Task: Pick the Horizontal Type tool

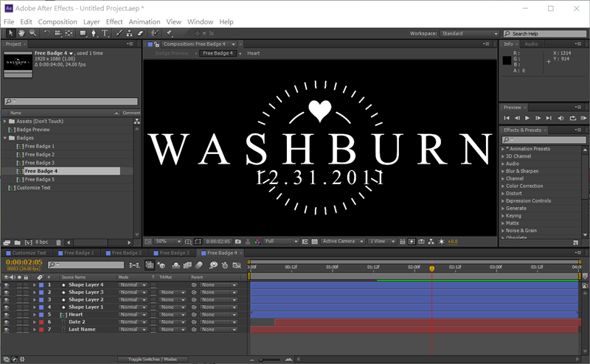Action: click(x=105, y=33)
